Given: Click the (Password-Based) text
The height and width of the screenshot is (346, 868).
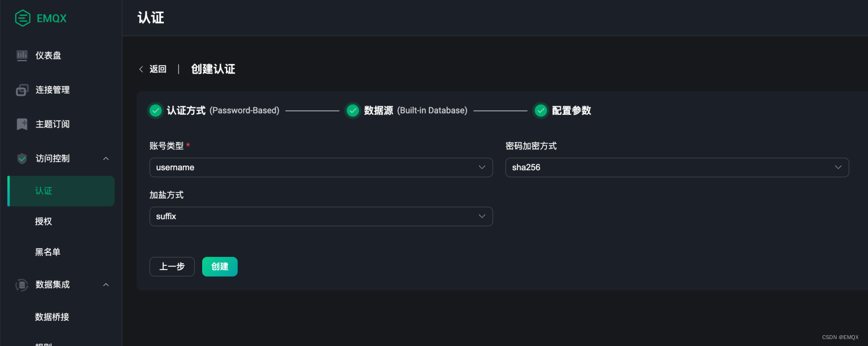Looking at the screenshot, I should click(x=244, y=110).
